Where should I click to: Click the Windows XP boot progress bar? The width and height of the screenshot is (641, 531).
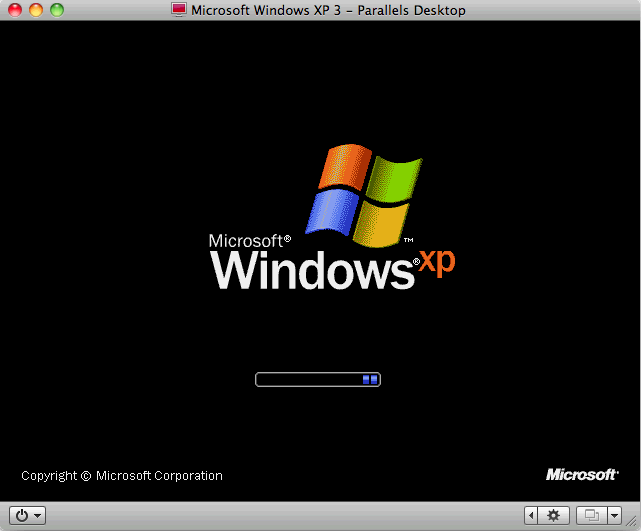tap(318, 379)
